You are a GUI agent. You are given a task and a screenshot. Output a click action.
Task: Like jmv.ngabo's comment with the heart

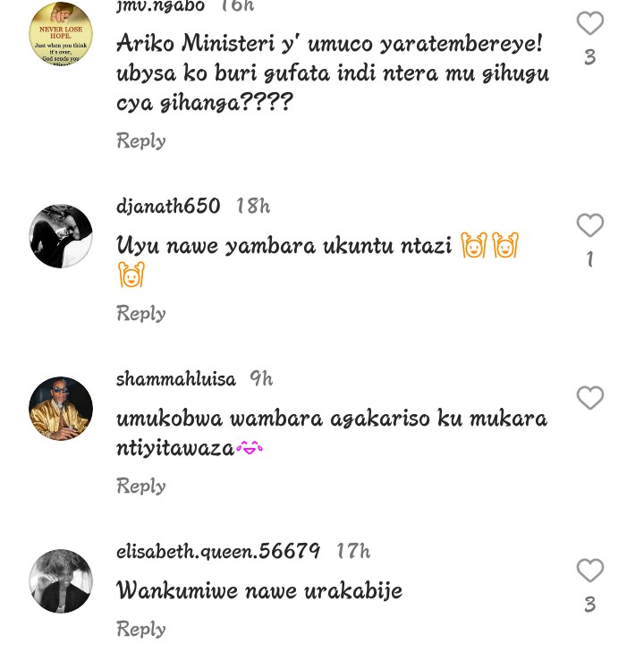(589, 22)
